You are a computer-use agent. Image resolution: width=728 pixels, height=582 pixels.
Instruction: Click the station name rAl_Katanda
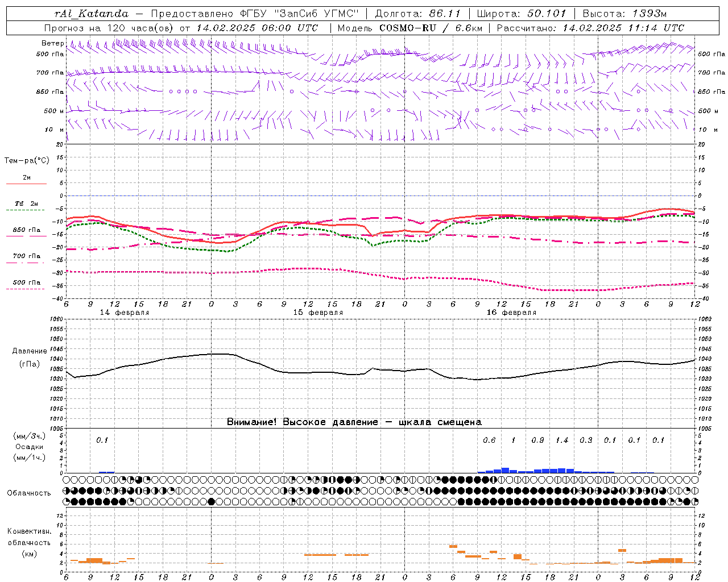[x=92, y=14]
